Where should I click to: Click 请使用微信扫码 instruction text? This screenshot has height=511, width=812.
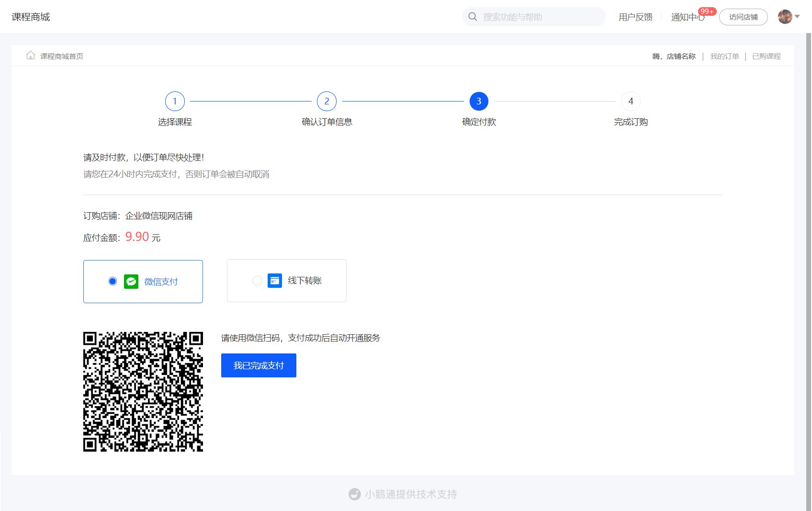coord(301,338)
